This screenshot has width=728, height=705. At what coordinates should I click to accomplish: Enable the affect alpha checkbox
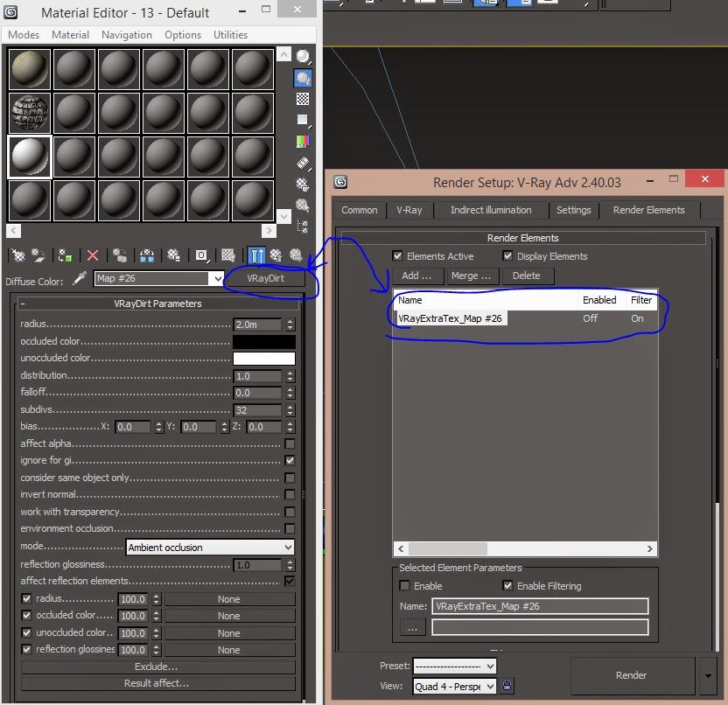[290, 443]
